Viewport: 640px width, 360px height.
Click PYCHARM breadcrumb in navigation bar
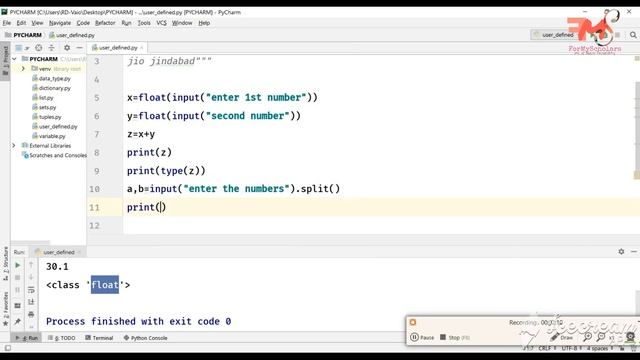click(24, 35)
